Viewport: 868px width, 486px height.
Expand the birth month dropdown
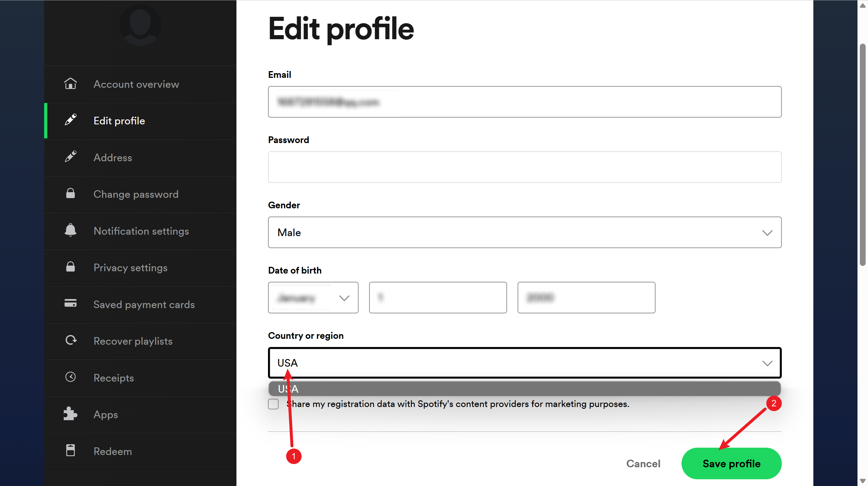click(x=313, y=298)
